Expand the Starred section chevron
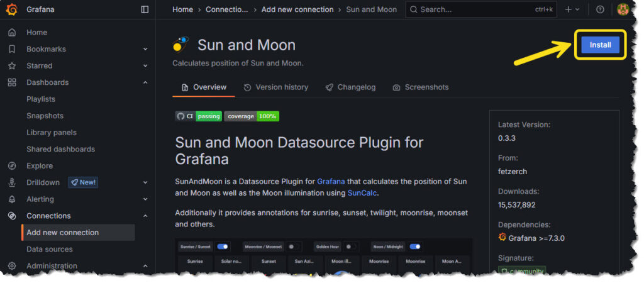Screen dimensions: 644x283 [145, 65]
